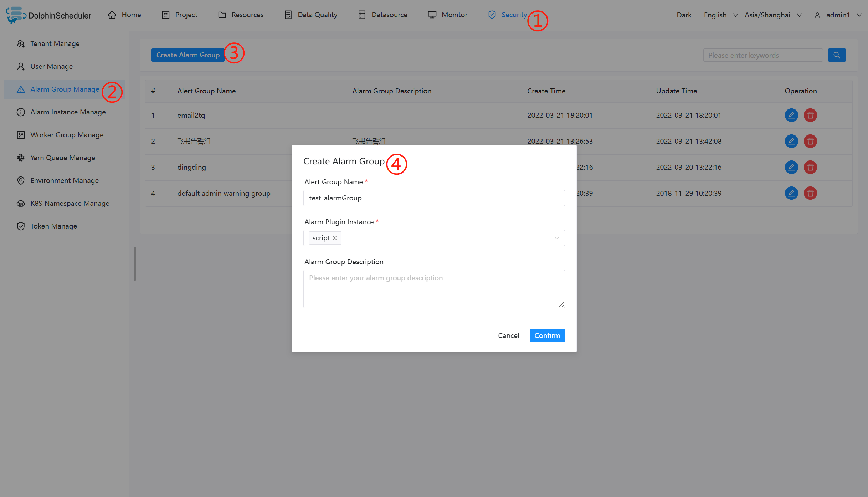Click the edit icon for email2tq row

point(791,115)
